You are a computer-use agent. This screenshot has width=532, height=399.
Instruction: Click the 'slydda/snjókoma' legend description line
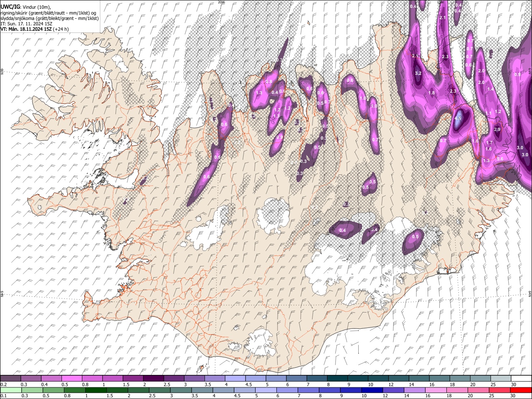49,18
